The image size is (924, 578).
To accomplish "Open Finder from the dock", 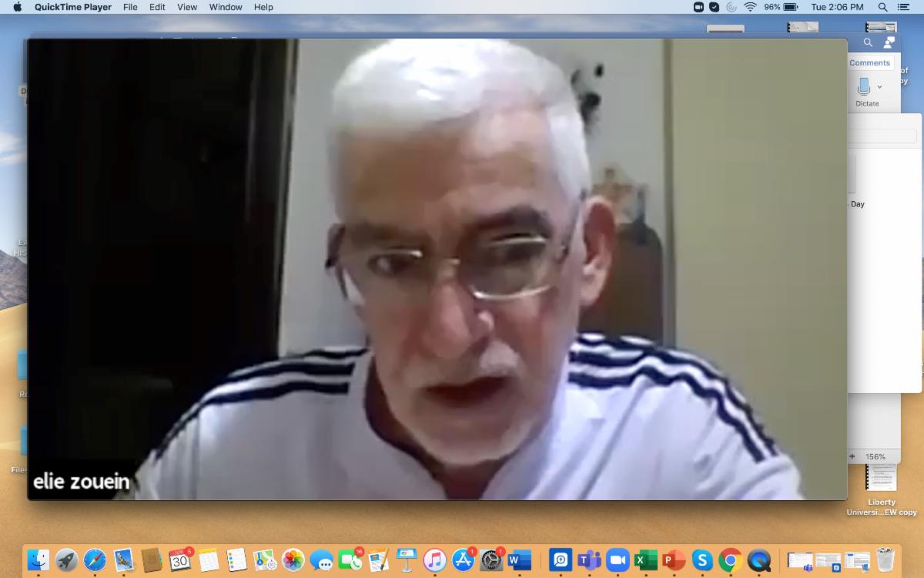I will 38,560.
